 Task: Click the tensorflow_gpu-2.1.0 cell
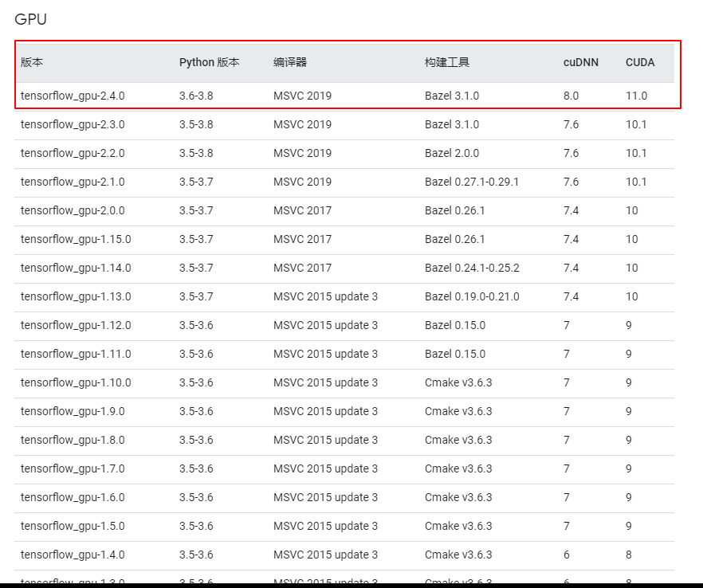[73, 182]
